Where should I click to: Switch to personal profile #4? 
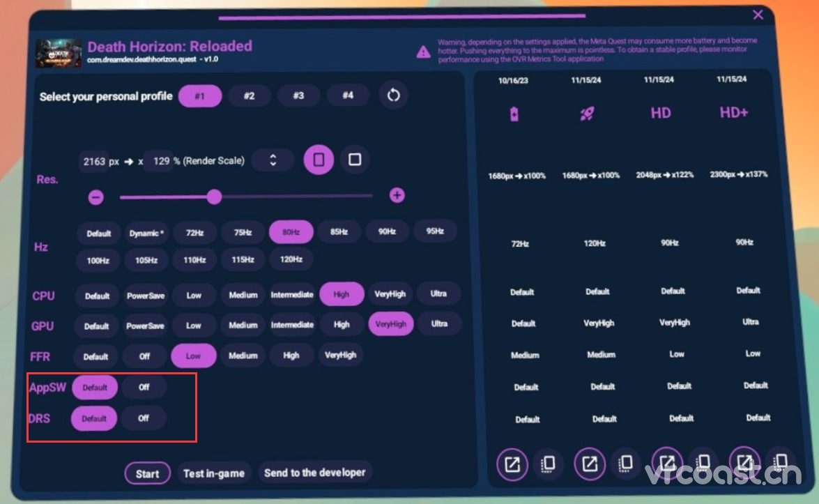tap(347, 96)
